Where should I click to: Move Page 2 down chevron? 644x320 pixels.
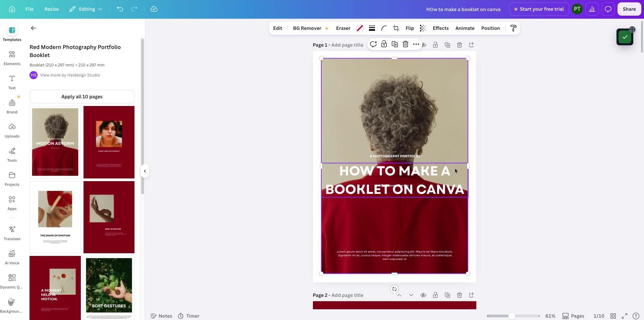411,295
